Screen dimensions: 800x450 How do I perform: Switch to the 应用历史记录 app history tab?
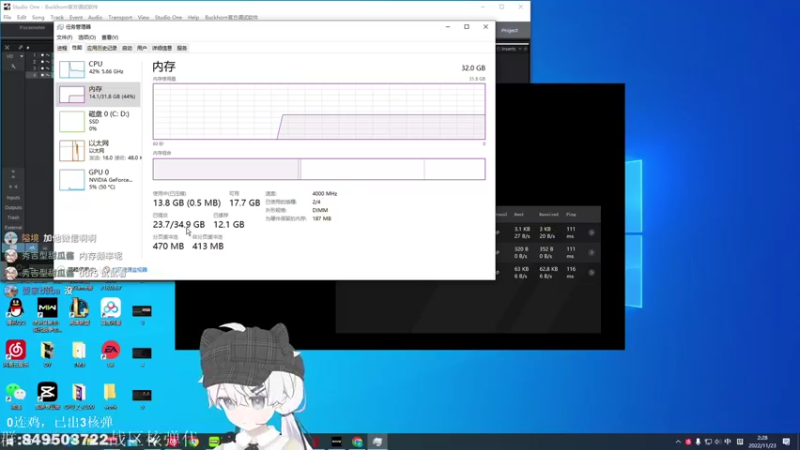click(x=102, y=48)
